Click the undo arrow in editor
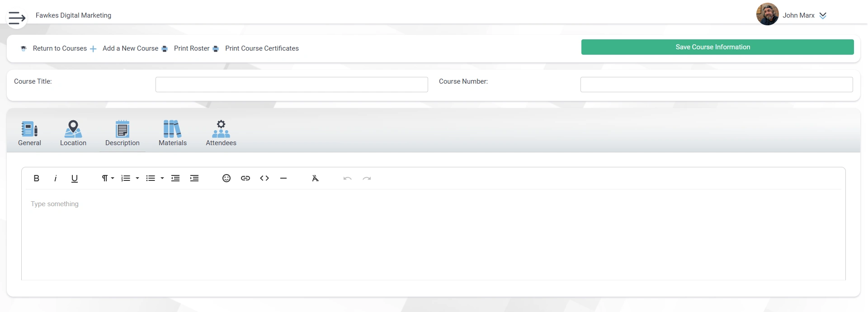The width and height of the screenshot is (868, 312). tap(348, 178)
